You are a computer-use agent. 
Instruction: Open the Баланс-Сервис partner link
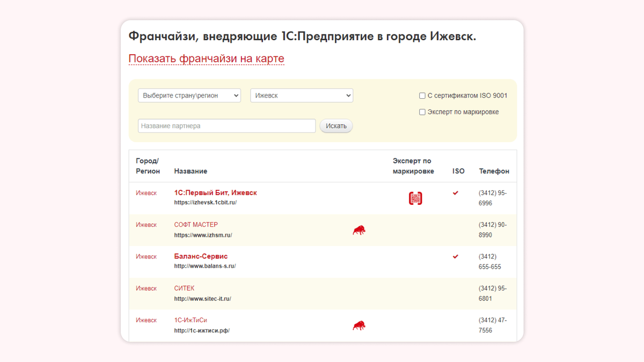(201, 256)
